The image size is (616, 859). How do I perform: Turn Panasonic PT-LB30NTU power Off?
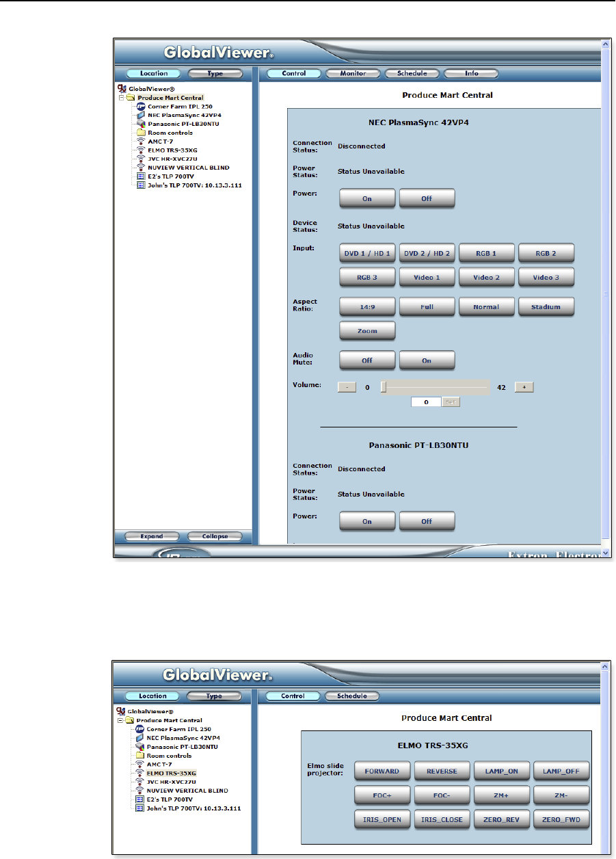click(427, 521)
